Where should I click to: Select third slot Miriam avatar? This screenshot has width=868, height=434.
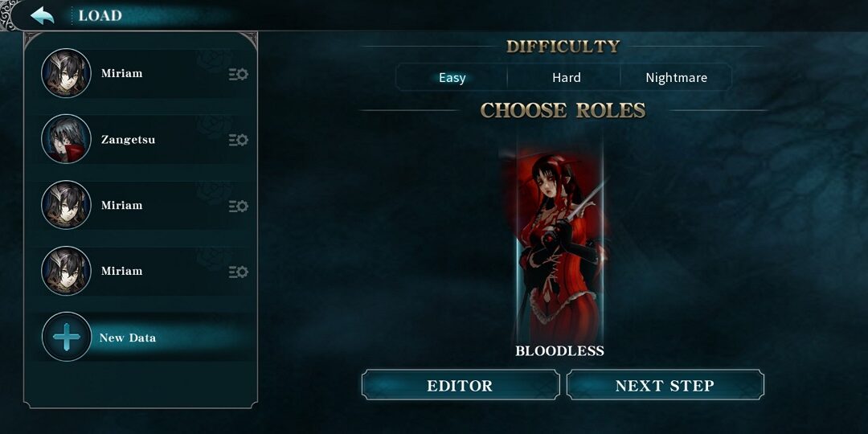pos(66,205)
